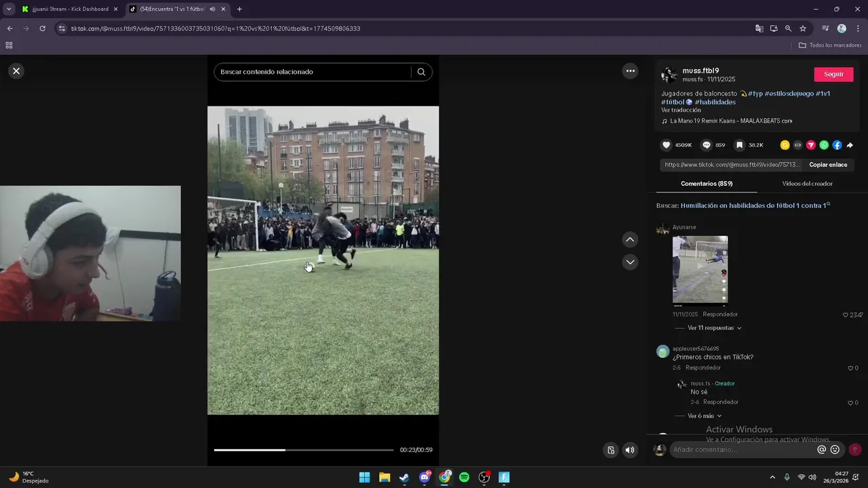The width and height of the screenshot is (868, 488).
Task: Share the video to WhatsApp
Action: pos(824,145)
